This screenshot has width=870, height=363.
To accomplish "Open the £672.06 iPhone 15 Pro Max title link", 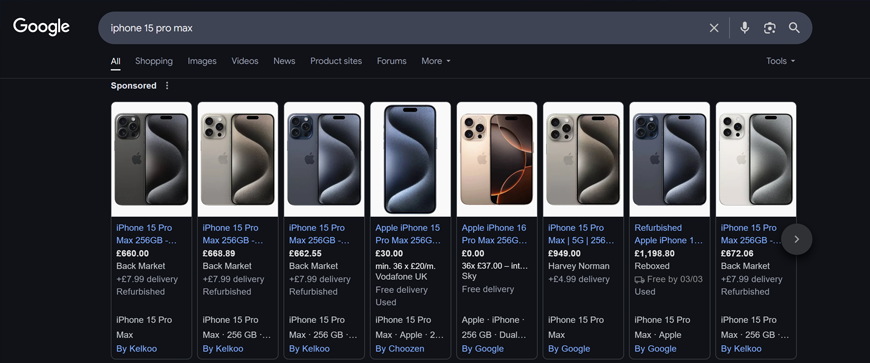I will [751, 234].
